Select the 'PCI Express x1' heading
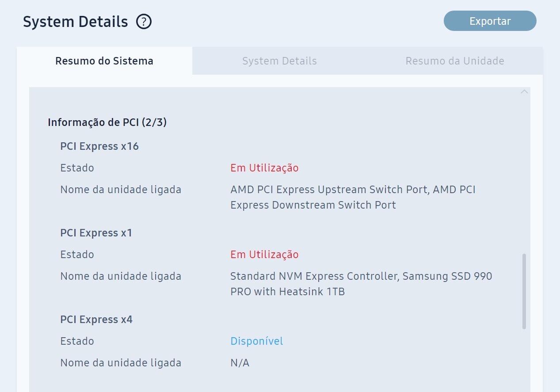Image resolution: width=560 pixels, height=392 pixels. [x=96, y=233]
